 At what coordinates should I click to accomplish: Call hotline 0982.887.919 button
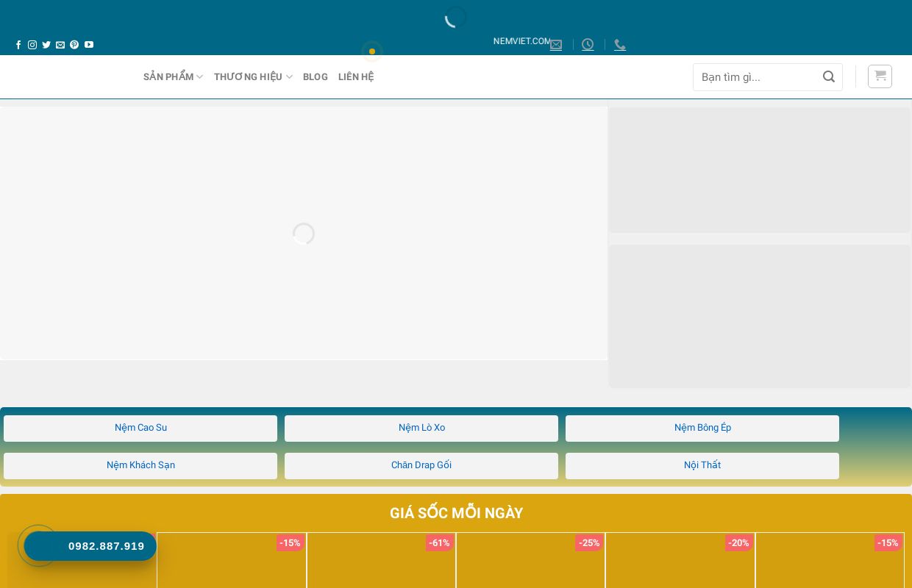click(x=90, y=546)
